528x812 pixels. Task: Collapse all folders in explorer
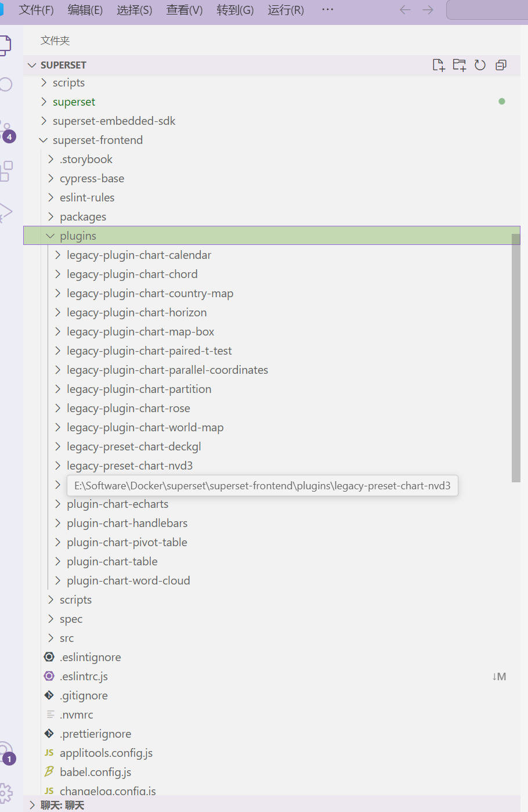click(x=501, y=65)
